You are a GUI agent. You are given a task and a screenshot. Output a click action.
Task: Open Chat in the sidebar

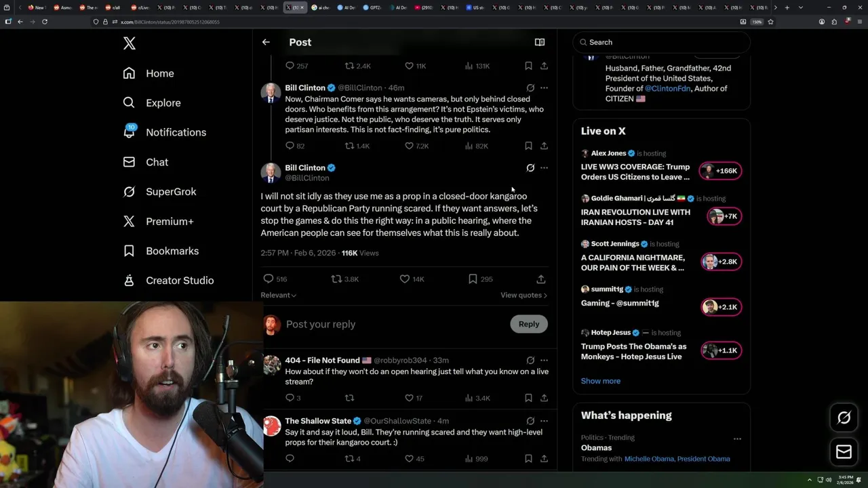[145, 162]
